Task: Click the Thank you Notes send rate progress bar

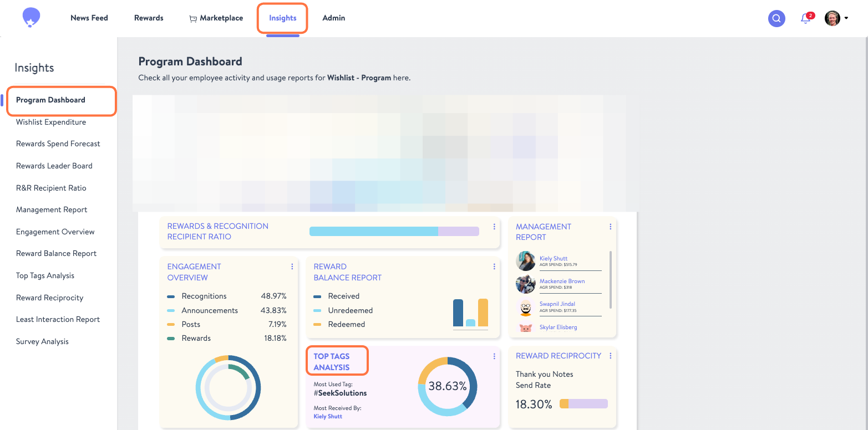Action: (583, 404)
